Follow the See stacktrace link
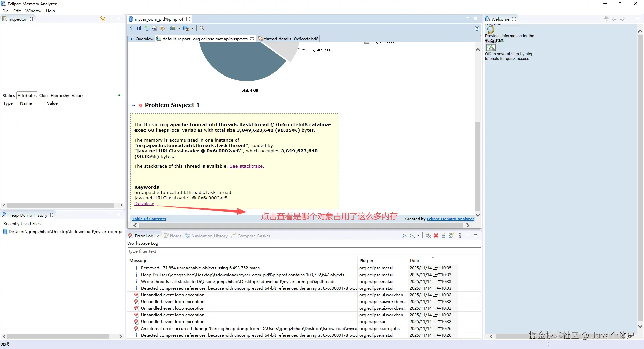Screen dimensions: 644x349 click(x=246, y=166)
